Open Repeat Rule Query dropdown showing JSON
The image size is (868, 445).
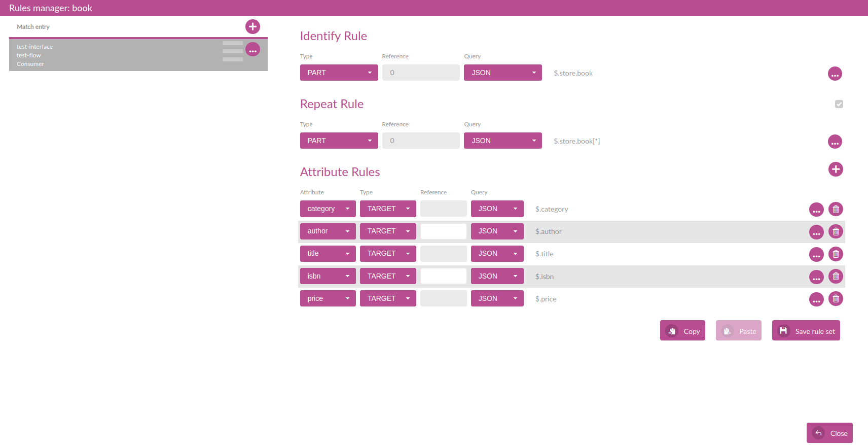(503, 141)
